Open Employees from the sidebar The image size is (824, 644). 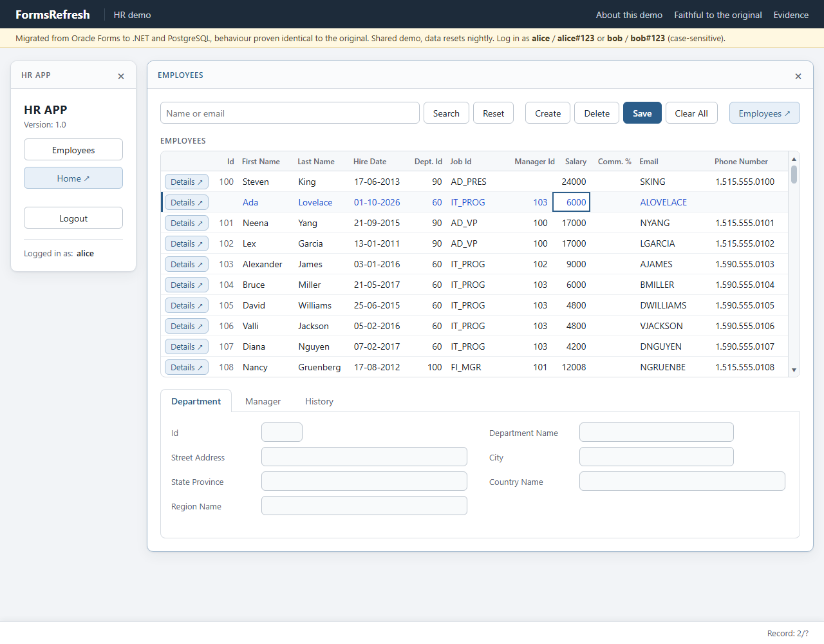pos(73,150)
